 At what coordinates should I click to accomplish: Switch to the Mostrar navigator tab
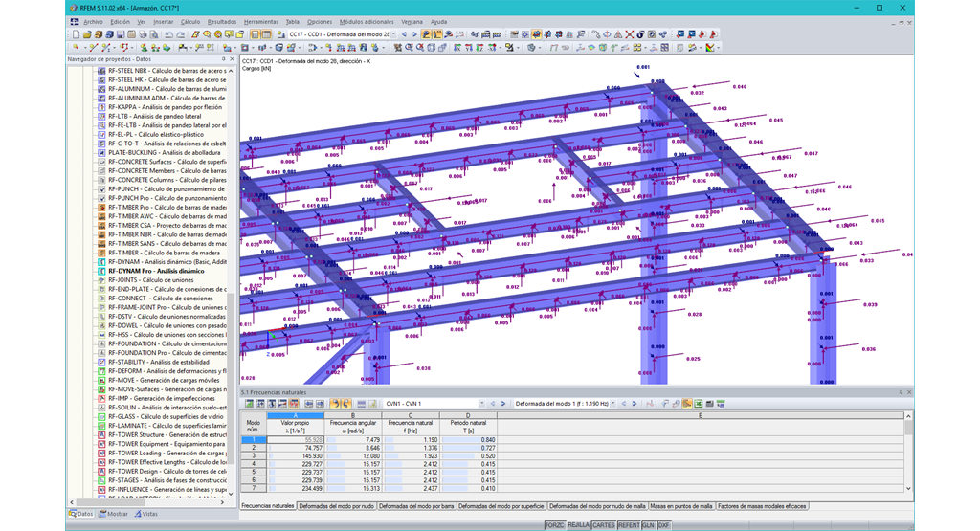click(x=113, y=514)
